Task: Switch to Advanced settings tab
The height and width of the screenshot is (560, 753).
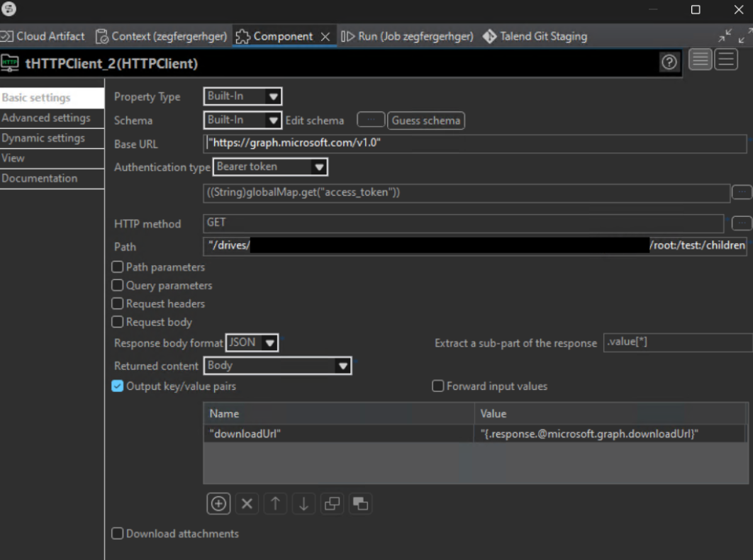Action: (46, 118)
